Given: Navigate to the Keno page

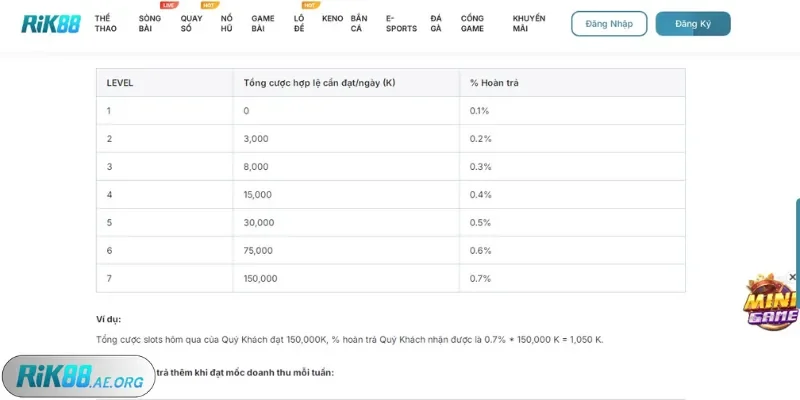Looking at the screenshot, I should click(x=332, y=19).
